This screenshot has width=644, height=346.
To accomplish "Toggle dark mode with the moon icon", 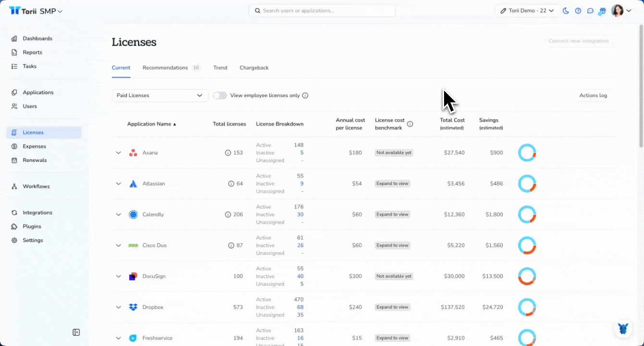I will [x=566, y=11].
